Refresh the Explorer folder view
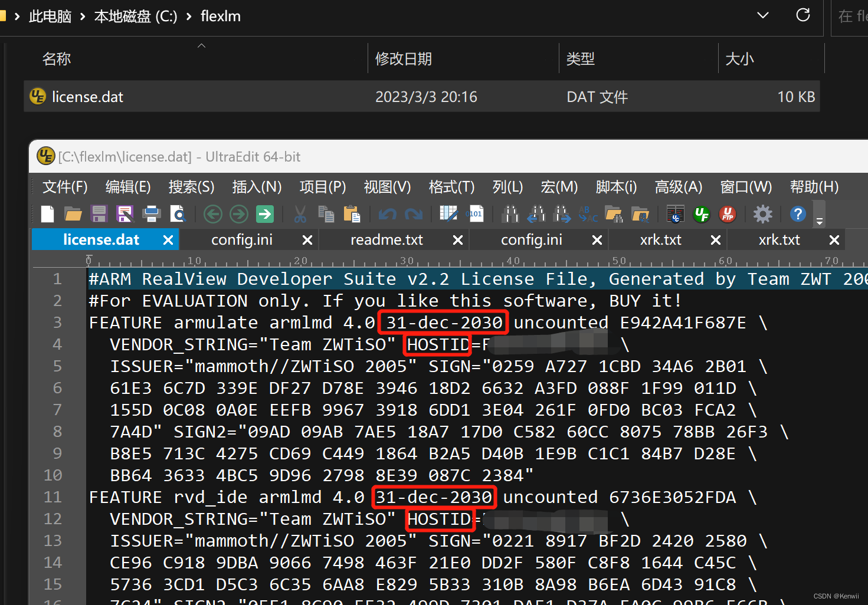Viewport: 868px width, 605px height. coord(803,15)
